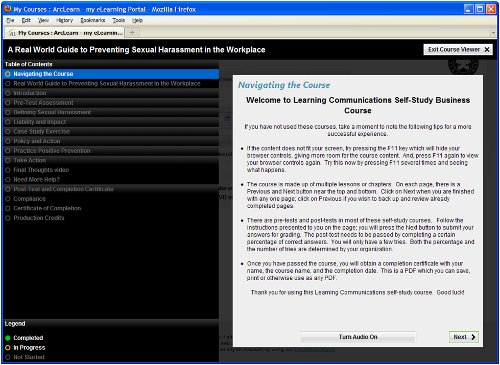Open Real World Guide to Preventing Sexual Harassment lesson
The width and height of the screenshot is (500, 365).
[x=111, y=84]
